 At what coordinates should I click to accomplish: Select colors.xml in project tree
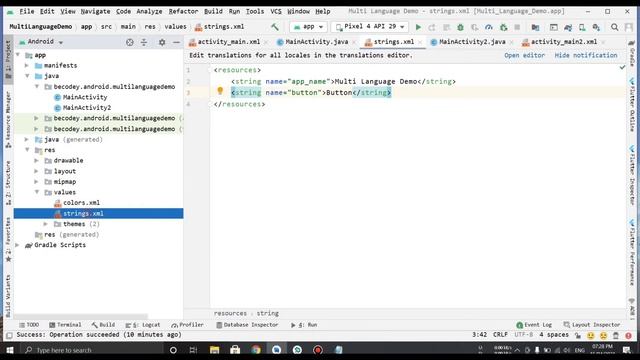tap(81, 203)
